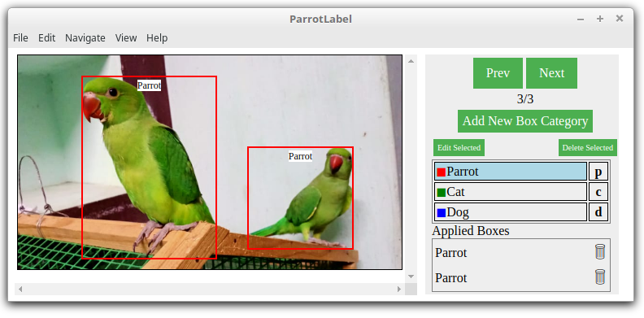Screen dimensions: 644x318
Task: Click the Next image button
Action: 551,73
